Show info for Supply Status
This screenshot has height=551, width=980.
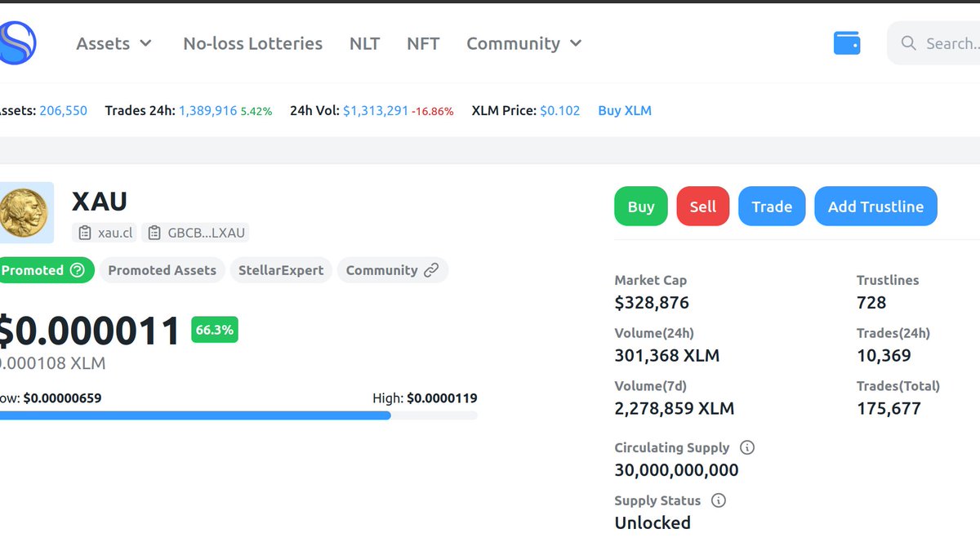tap(718, 500)
